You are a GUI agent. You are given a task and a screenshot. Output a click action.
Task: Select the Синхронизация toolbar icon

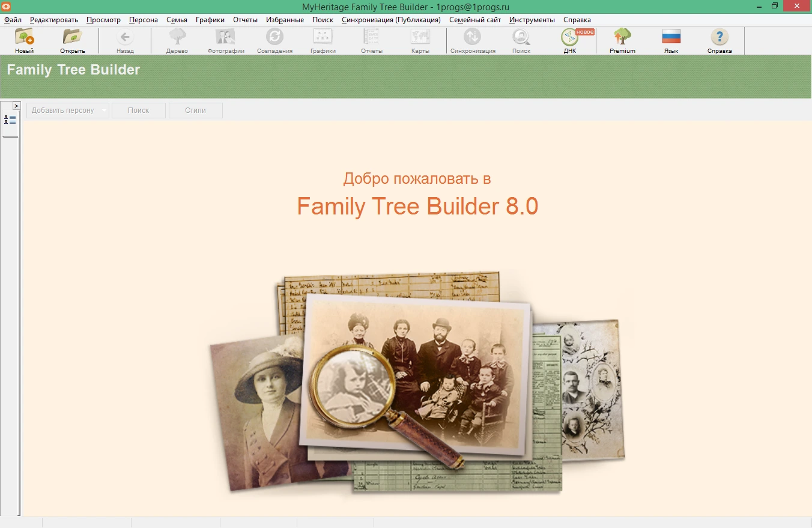pos(473,40)
